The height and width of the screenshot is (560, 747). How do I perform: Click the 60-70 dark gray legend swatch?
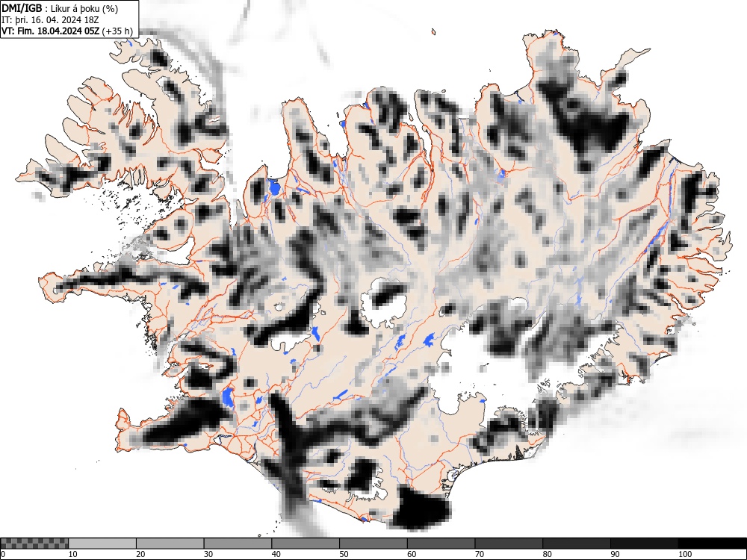tap(441, 544)
